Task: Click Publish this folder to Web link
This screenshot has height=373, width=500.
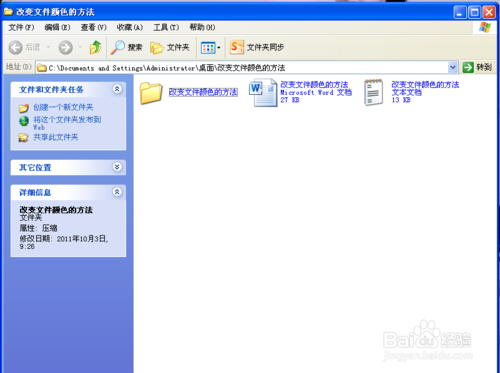Action: coord(67,123)
